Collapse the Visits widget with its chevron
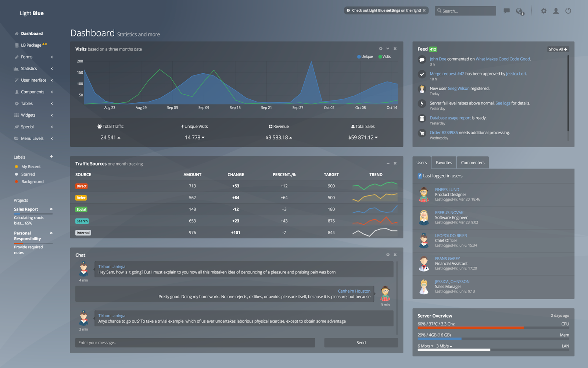 (388, 48)
